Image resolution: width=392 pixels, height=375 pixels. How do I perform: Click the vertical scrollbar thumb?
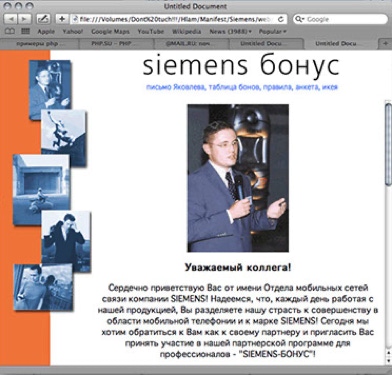click(x=388, y=144)
